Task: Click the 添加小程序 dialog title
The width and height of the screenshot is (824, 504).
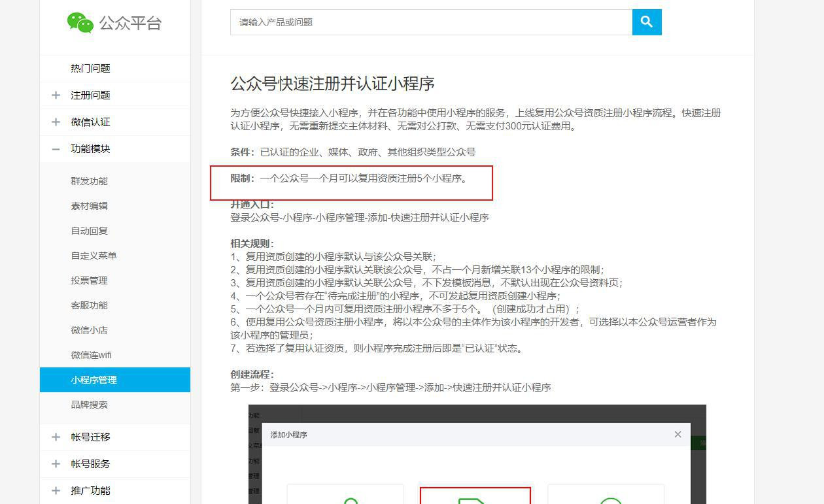Action: tap(289, 435)
